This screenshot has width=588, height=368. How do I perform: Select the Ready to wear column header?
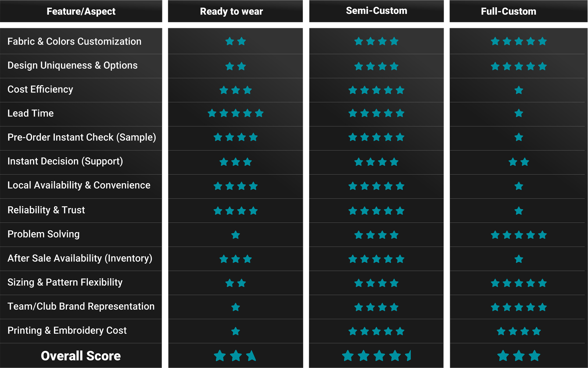(x=232, y=11)
